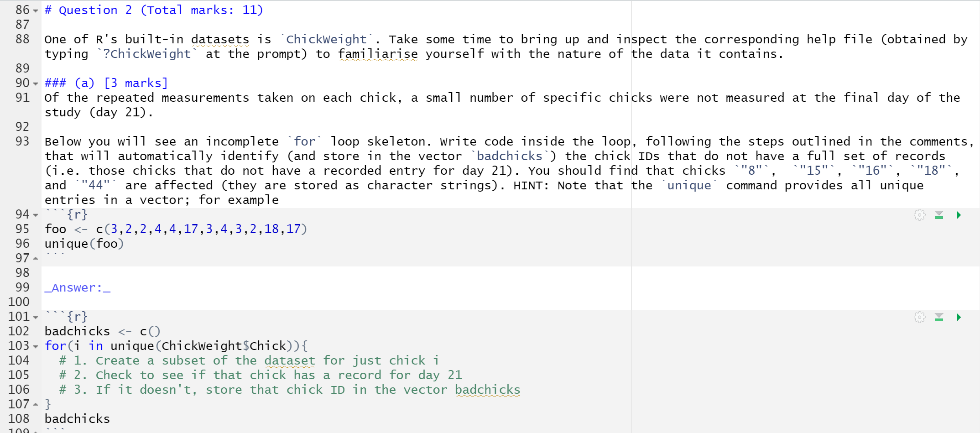Place cursor on the badchicks <- c() line
Image resolution: width=980 pixels, height=433 pixels.
101,331
